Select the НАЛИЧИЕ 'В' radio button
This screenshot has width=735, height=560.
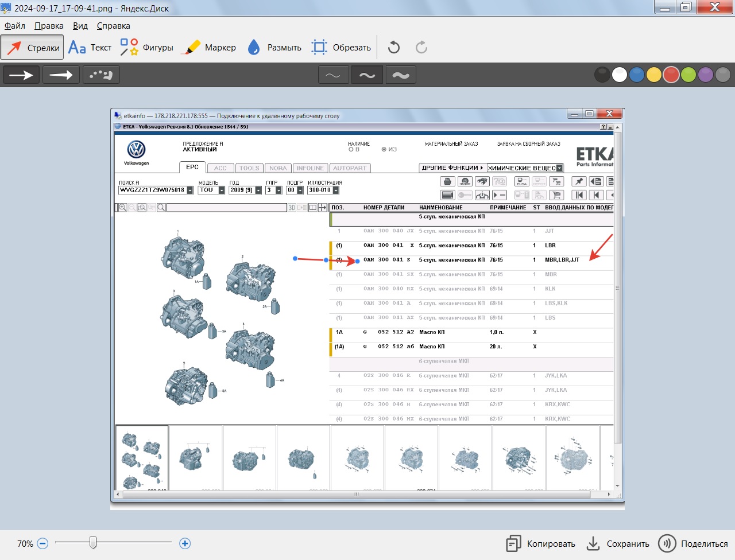click(351, 149)
